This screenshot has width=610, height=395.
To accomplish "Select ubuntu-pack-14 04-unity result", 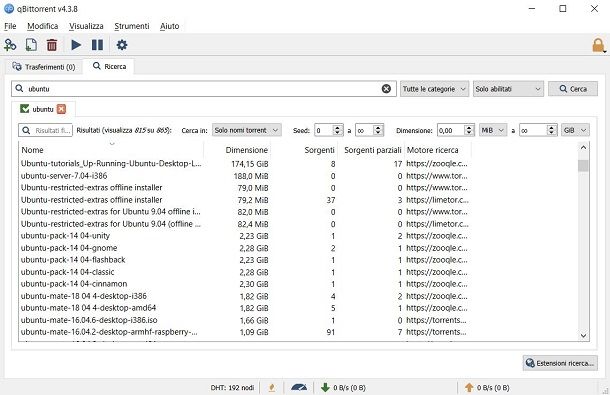I will point(245,236).
